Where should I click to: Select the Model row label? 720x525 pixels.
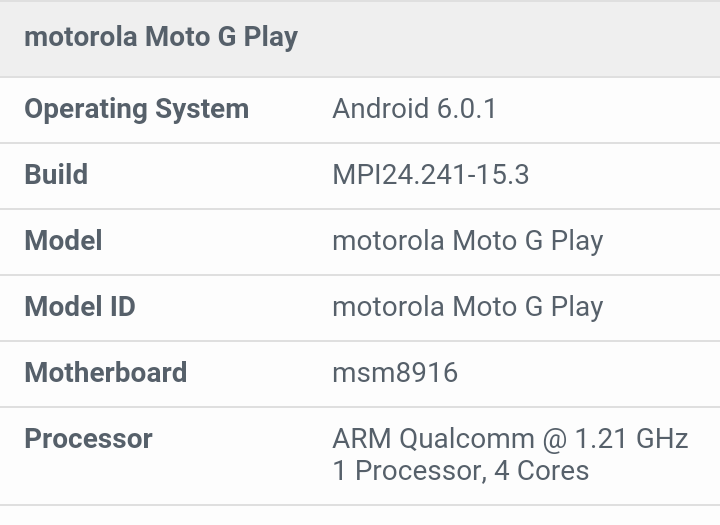click(x=63, y=241)
